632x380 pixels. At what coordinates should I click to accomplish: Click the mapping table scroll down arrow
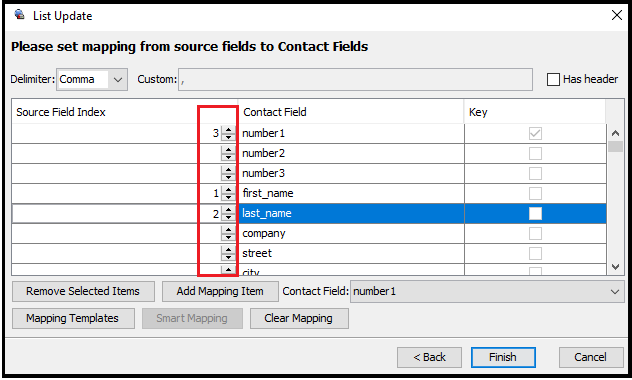615,266
